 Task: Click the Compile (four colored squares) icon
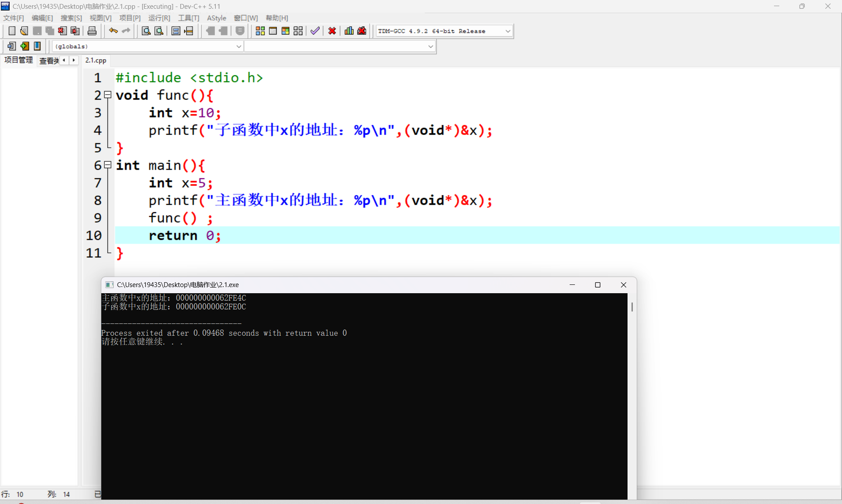pyautogui.click(x=260, y=31)
